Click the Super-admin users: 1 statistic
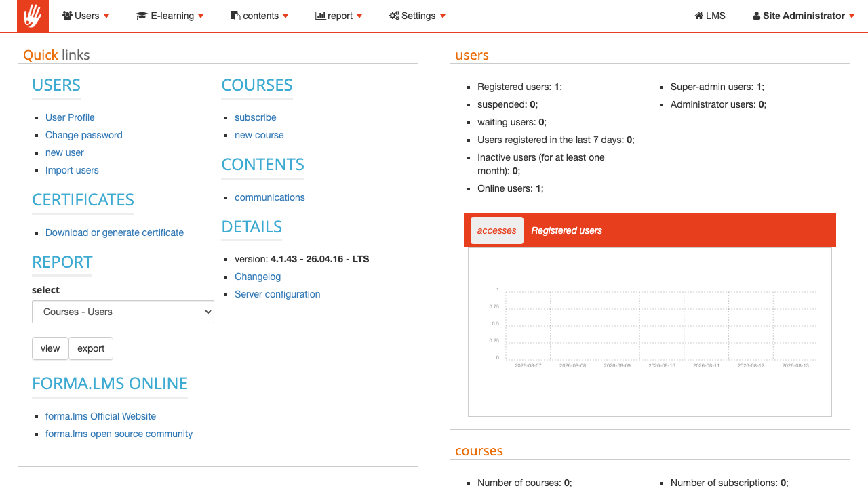 (x=717, y=87)
